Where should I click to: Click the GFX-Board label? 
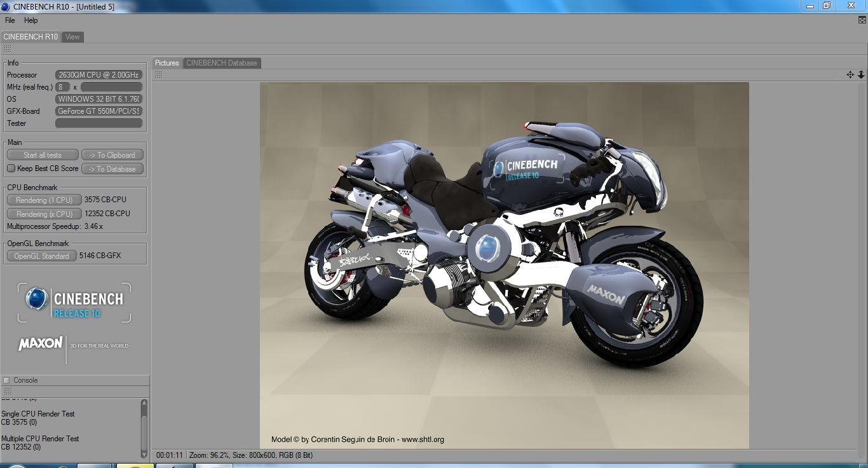[24, 111]
